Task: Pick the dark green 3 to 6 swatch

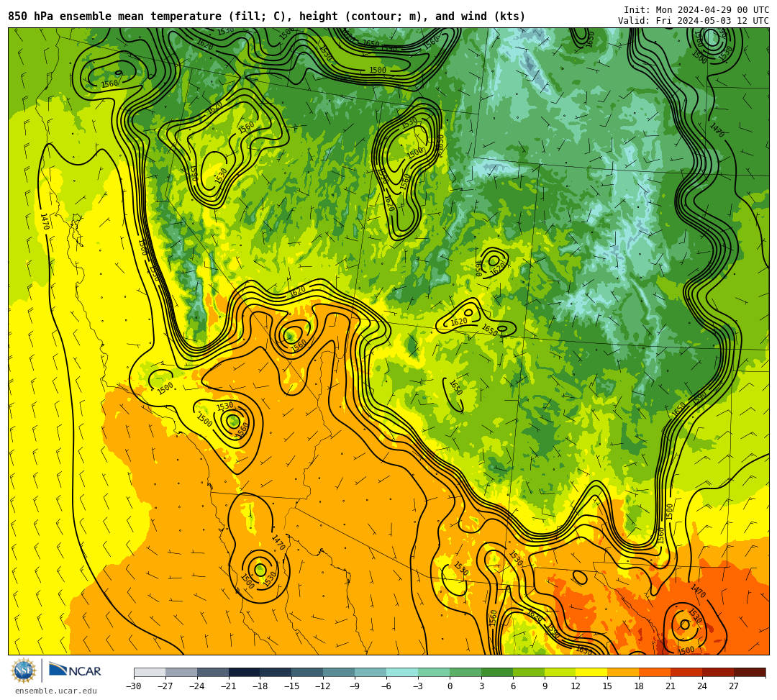Action: (x=497, y=672)
